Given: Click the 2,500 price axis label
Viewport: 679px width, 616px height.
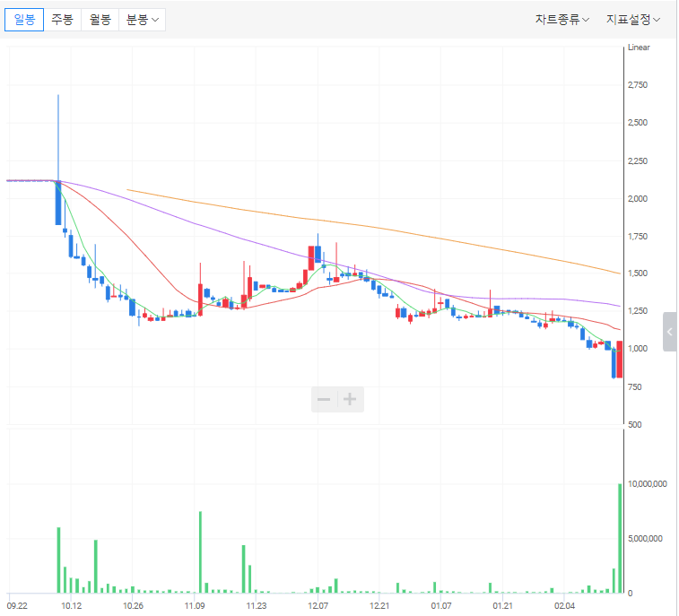Looking at the screenshot, I should coord(638,123).
